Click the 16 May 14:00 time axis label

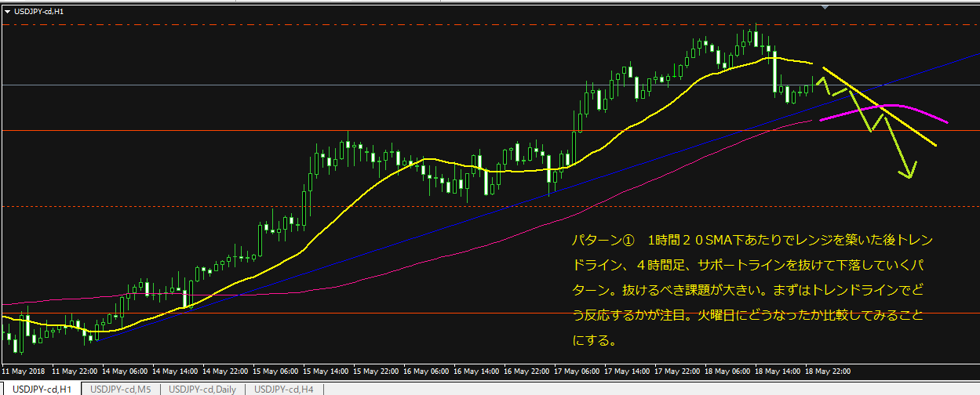pos(476,371)
